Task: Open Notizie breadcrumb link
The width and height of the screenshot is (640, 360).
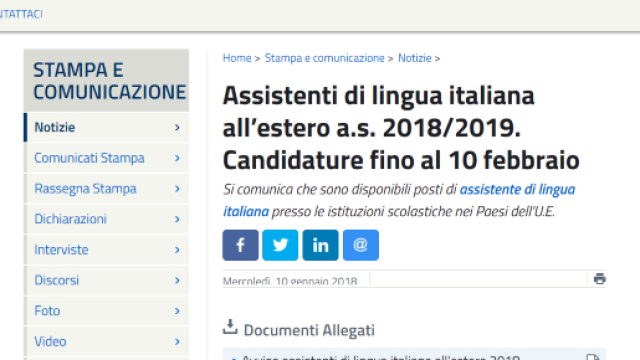Action: click(415, 58)
